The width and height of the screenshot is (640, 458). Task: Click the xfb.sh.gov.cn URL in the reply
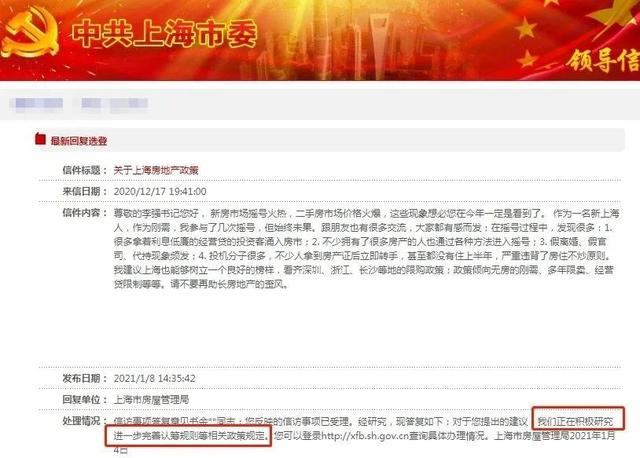click(x=364, y=436)
